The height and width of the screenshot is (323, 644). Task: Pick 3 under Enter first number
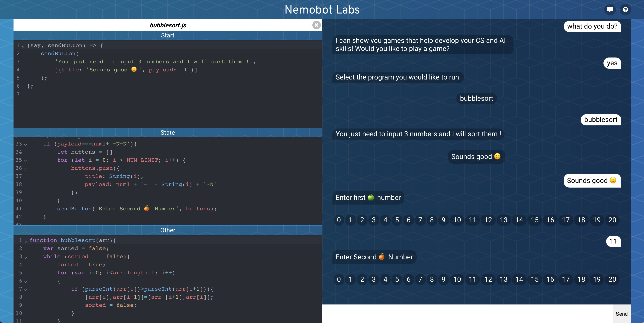point(374,220)
